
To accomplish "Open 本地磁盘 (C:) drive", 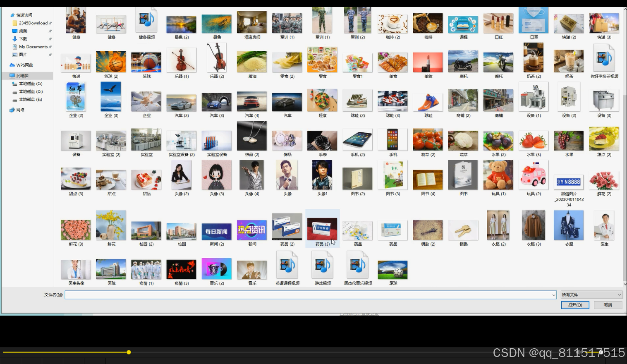I will [30, 84].
